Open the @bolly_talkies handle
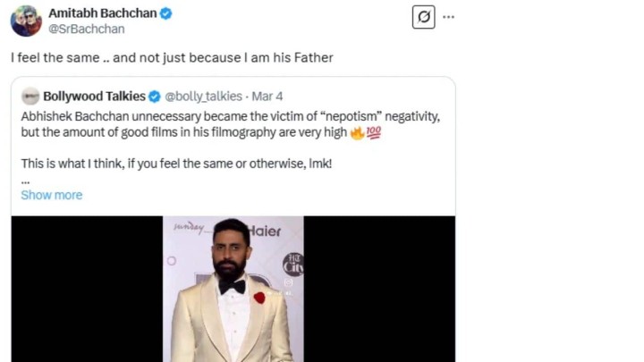 tap(204, 97)
